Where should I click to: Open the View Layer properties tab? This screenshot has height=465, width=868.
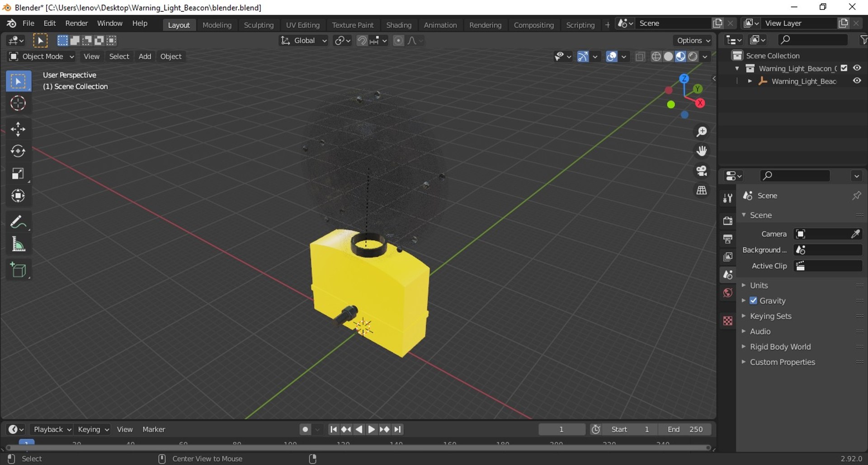click(727, 257)
